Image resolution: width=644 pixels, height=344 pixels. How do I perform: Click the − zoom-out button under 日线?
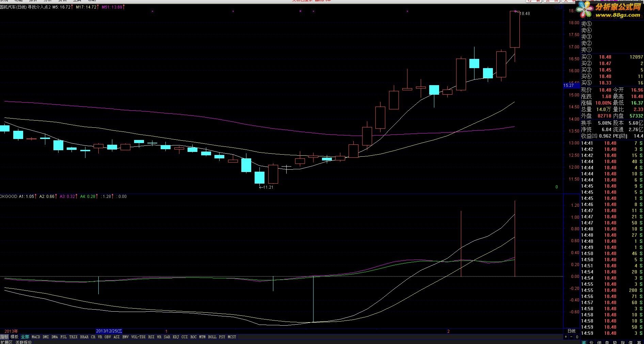571,337
